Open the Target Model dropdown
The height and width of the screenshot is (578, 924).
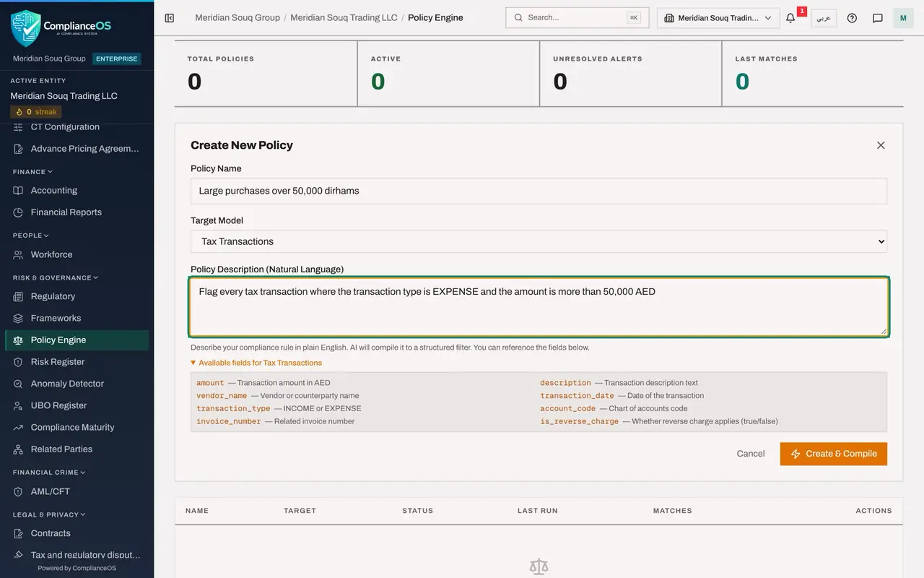pyautogui.click(x=539, y=241)
